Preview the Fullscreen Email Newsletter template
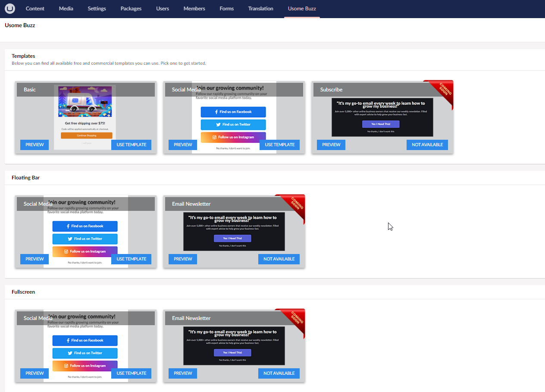Screen dimensions: 545x392 pyautogui.click(x=183, y=373)
